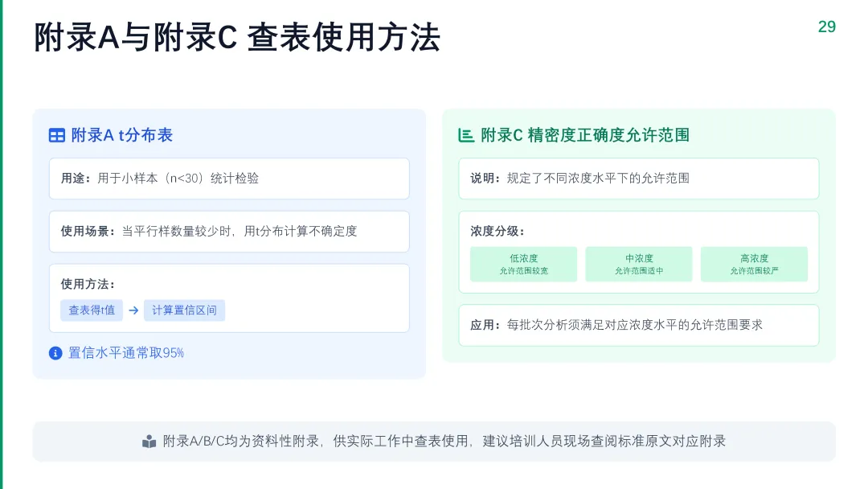Click the 中浓度 允许范围适中 tile
Screen dimensions: 868x489
click(x=639, y=264)
